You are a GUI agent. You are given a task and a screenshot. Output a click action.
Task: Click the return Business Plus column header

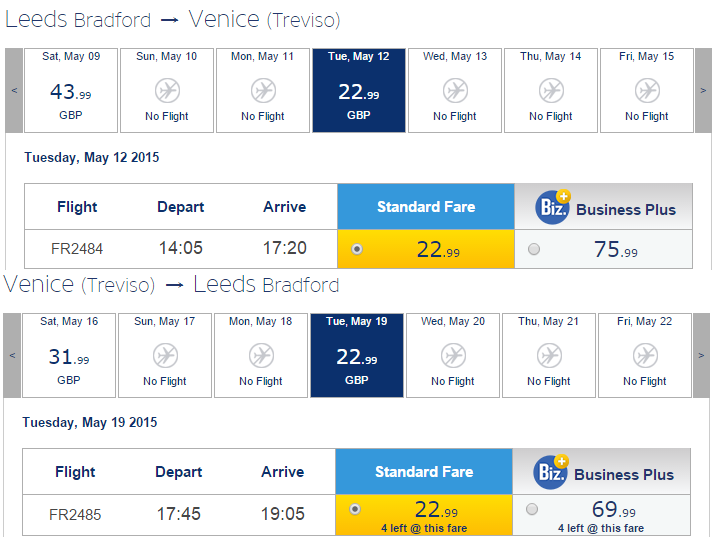click(x=602, y=472)
